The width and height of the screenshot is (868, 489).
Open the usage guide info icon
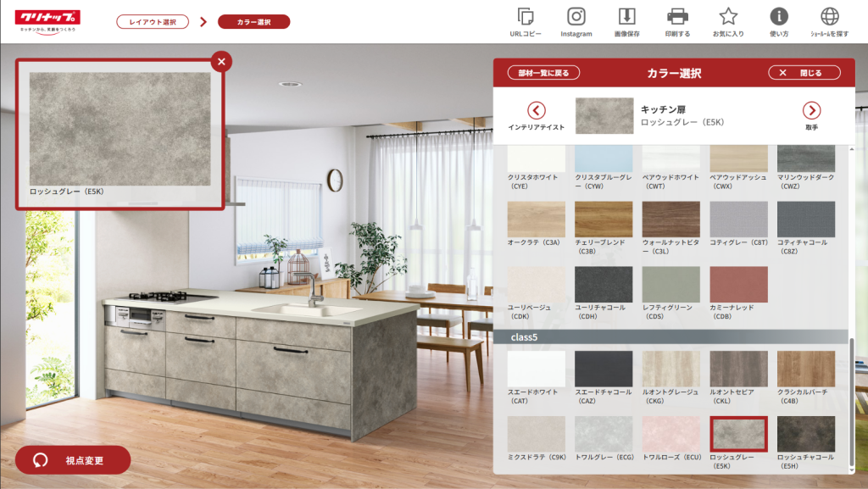click(779, 17)
